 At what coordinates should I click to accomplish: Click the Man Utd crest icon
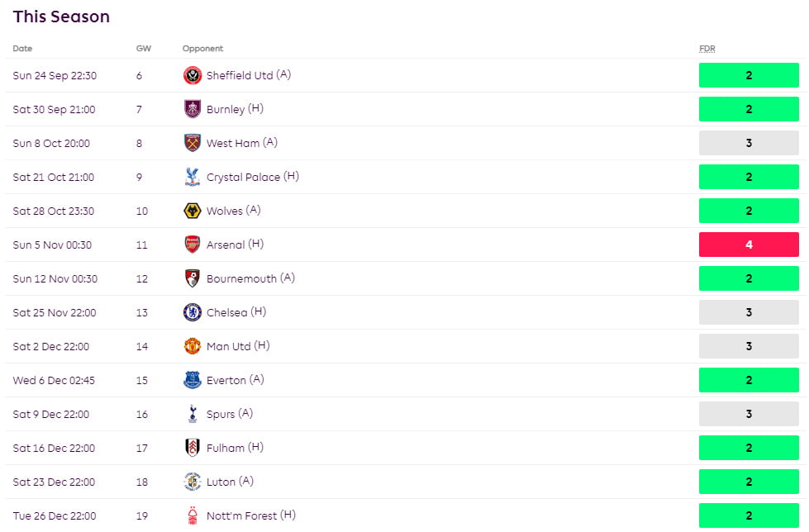pyautogui.click(x=193, y=346)
